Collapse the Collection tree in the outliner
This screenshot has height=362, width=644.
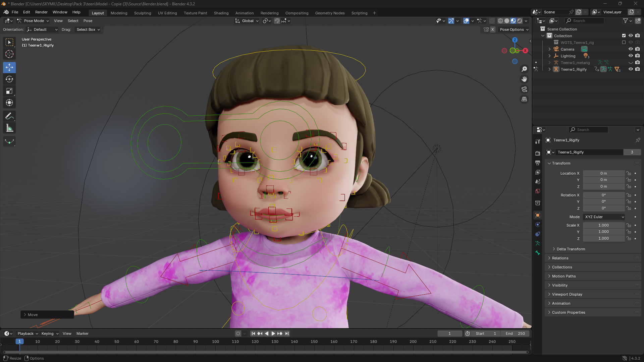pos(543,36)
